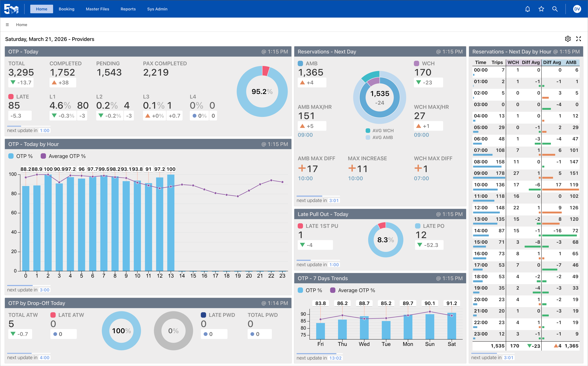588x366 pixels.
Task: Click the 5M app logo
Action: pyautogui.click(x=11, y=9)
